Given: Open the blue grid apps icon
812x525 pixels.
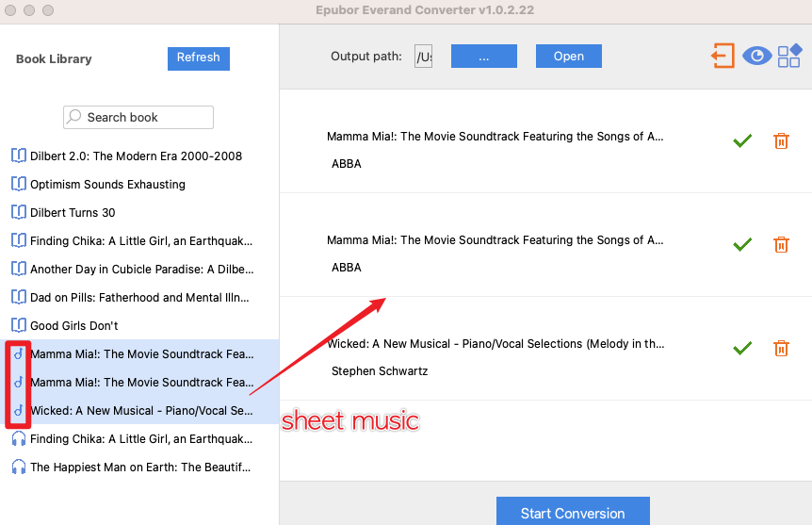Looking at the screenshot, I should (x=789, y=56).
